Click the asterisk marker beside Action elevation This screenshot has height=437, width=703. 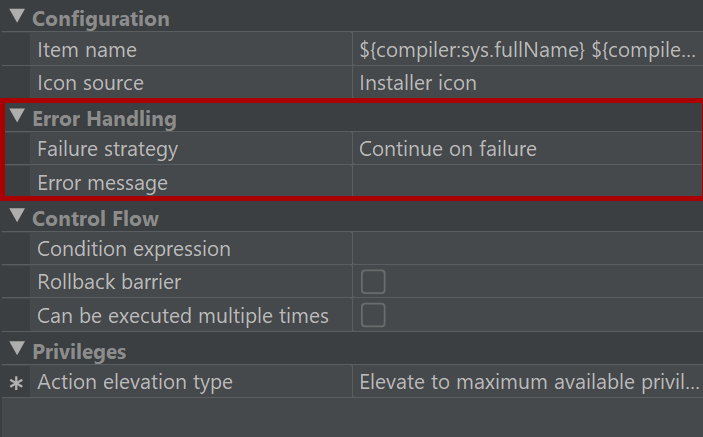pos(16,384)
